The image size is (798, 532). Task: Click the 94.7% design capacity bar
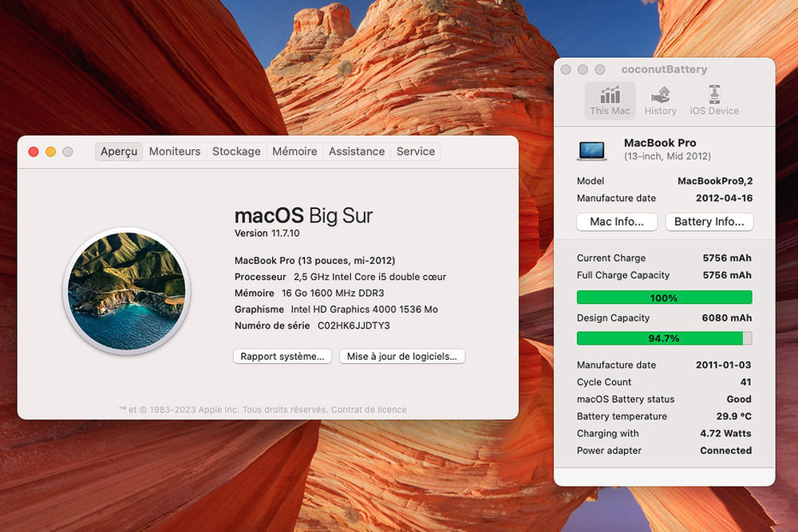coord(664,338)
